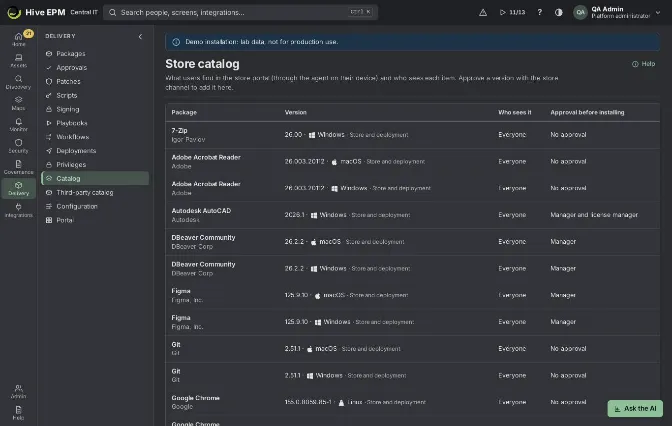
Task: Open Adobe Acrobat Reader Windows row
Action: coord(412,188)
